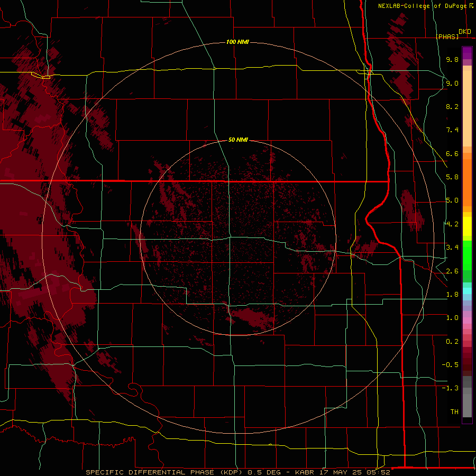
Task: Pick the bright yellow band in color scale
Action: pyautogui.click(x=467, y=226)
